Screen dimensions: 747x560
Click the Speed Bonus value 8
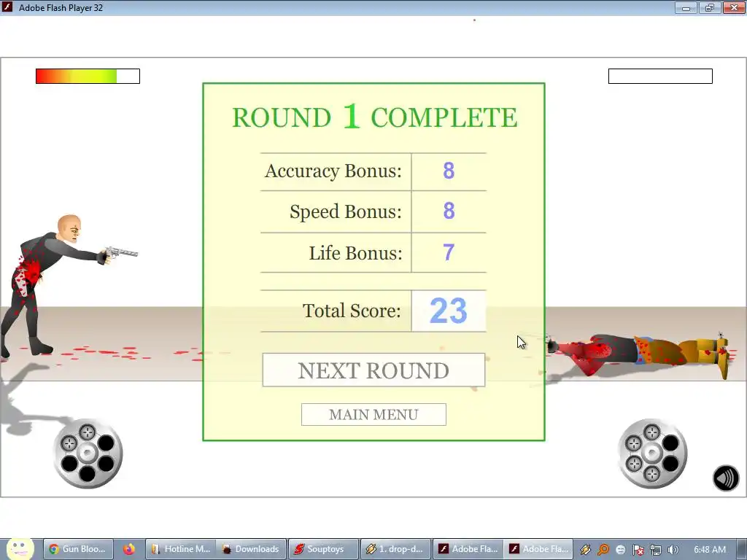tap(449, 211)
